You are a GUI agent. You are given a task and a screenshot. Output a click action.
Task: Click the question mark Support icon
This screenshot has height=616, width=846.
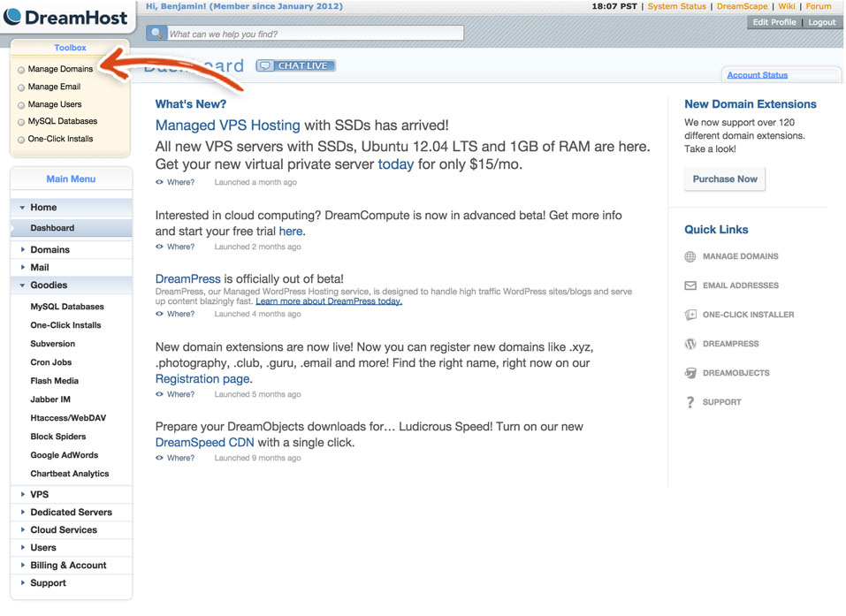[690, 402]
